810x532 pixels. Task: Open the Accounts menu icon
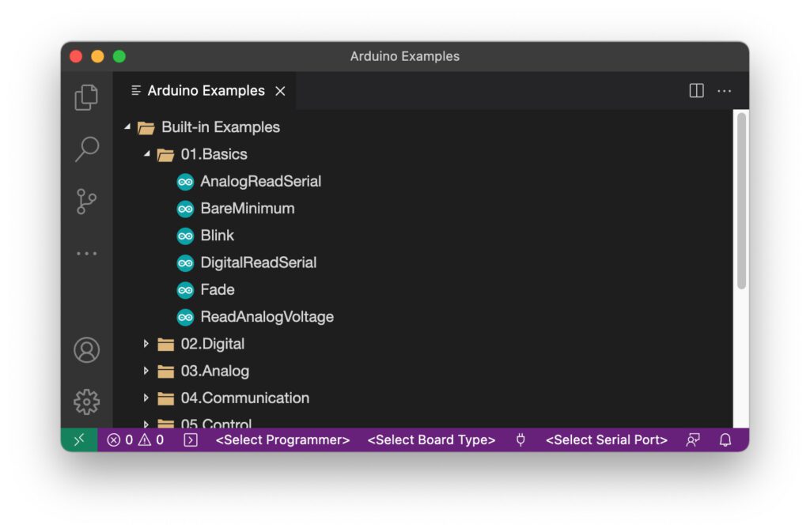click(87, 350)
